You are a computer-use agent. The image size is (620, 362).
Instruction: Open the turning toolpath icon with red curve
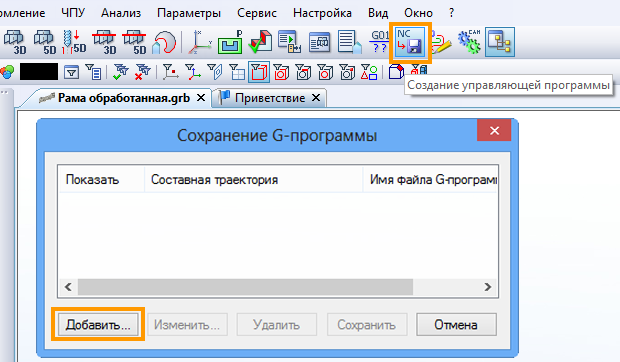164,42
